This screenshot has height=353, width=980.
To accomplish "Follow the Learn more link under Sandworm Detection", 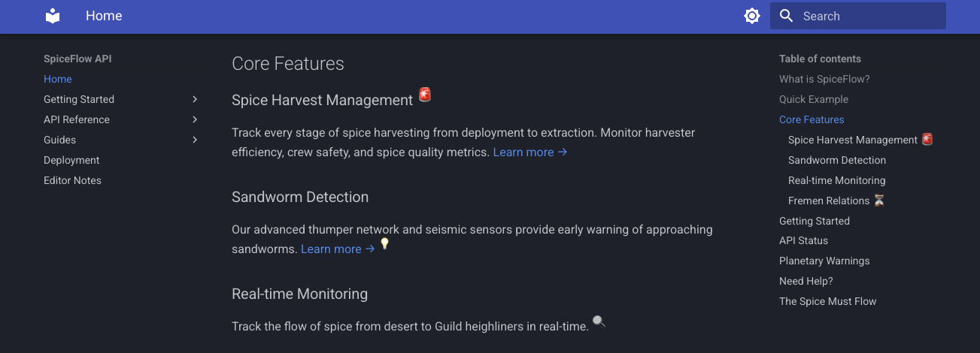I will coord(337,249).
